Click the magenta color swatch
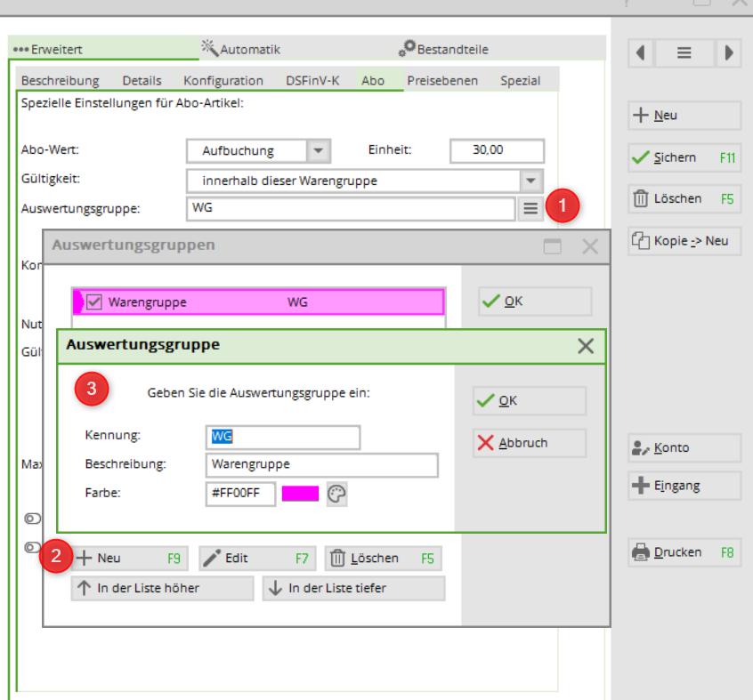 tap(300, 494)
